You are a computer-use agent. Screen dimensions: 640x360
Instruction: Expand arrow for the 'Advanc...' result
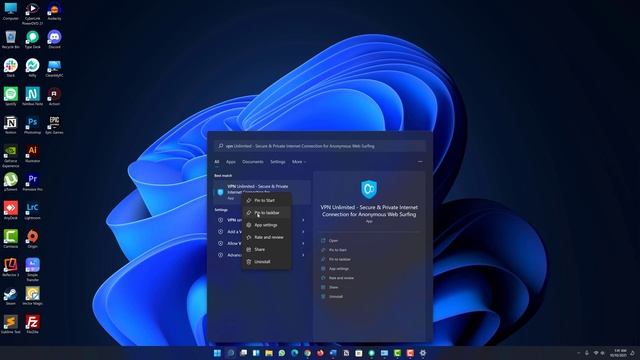tap(303, 255)
